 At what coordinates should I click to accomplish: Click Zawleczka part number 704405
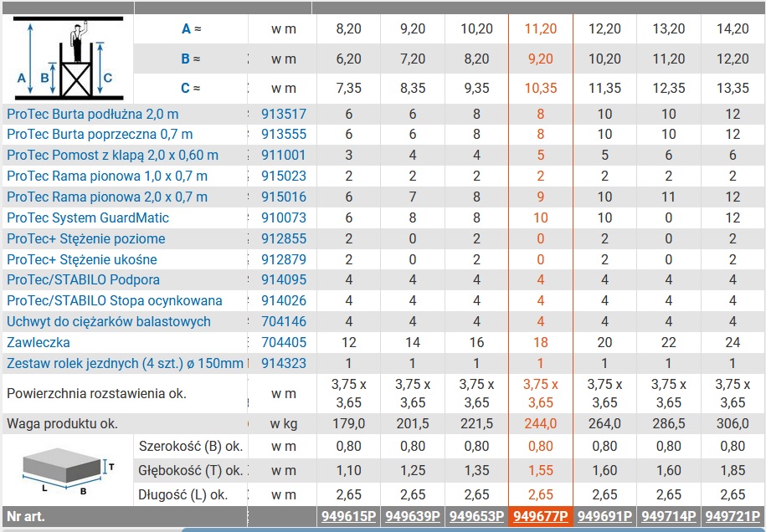click(284, 343)
